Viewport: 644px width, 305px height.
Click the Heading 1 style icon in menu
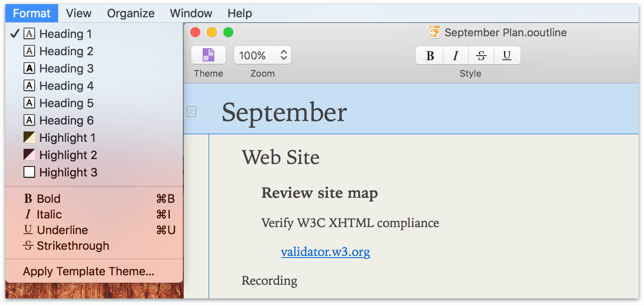click(x=29, y=34)
